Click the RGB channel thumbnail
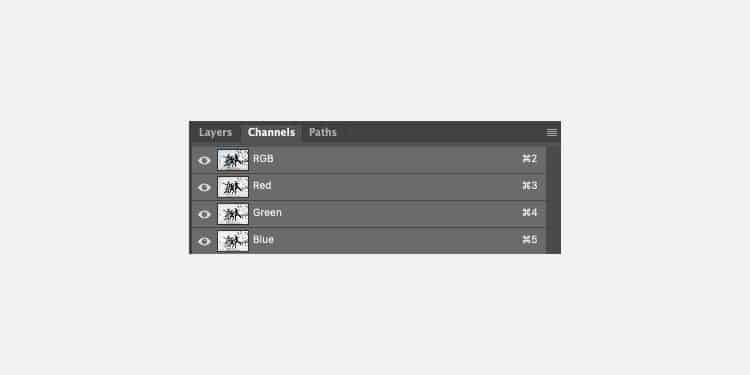The width and height of the screenshot is (750, 375). 233,160
